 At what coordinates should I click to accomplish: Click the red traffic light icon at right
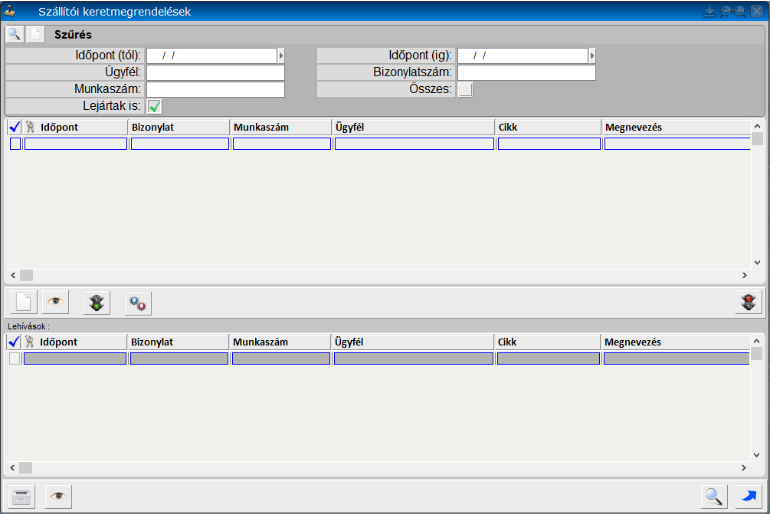[x=746, y=302]
